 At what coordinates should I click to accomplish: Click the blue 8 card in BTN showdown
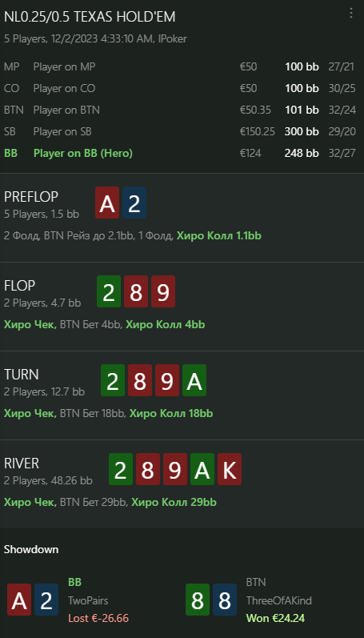pos(225,600)
